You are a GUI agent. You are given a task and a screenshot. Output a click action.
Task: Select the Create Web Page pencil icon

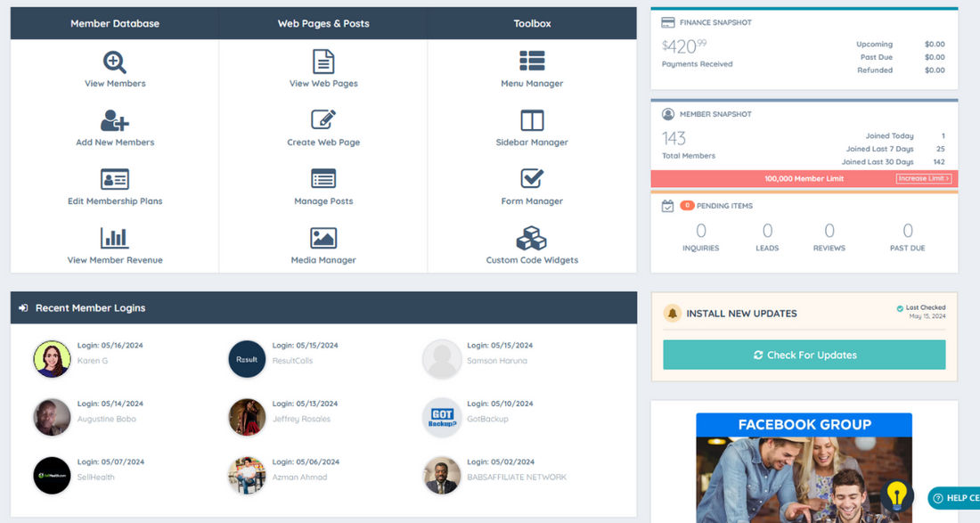coord(323,120)
